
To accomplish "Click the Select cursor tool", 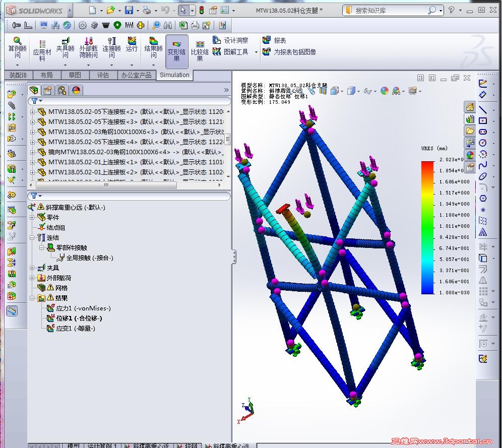I will [183, 10].
